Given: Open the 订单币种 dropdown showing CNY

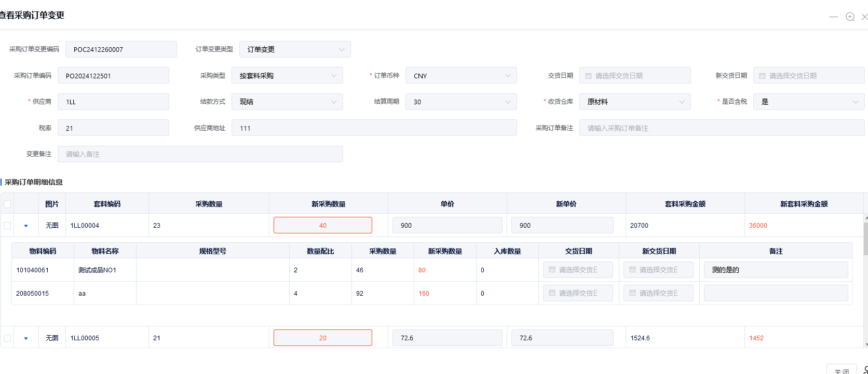Looking at the screenshot, I should 461,76.
